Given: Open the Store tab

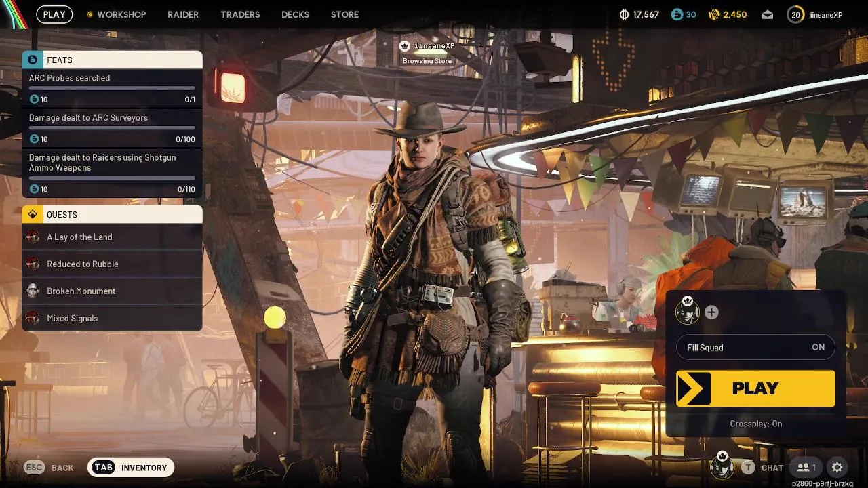Looking at the screenshot, I should (x=344, y=14).
